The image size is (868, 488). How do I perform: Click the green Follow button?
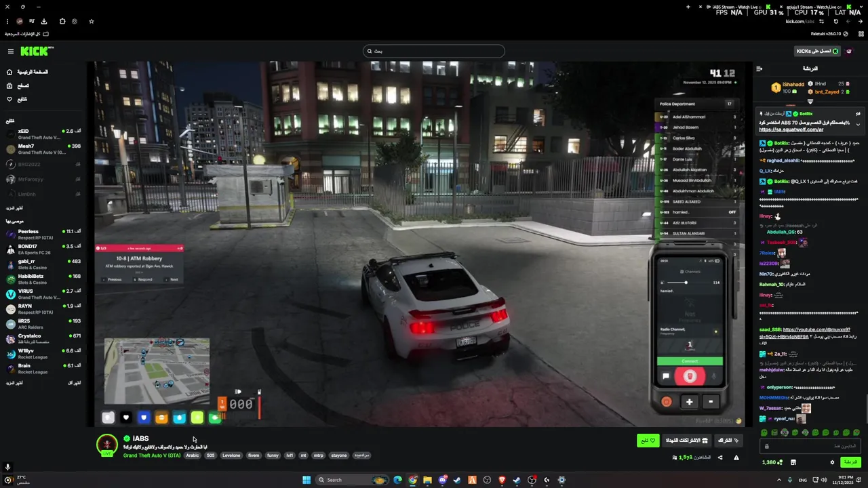pos(648,441)
